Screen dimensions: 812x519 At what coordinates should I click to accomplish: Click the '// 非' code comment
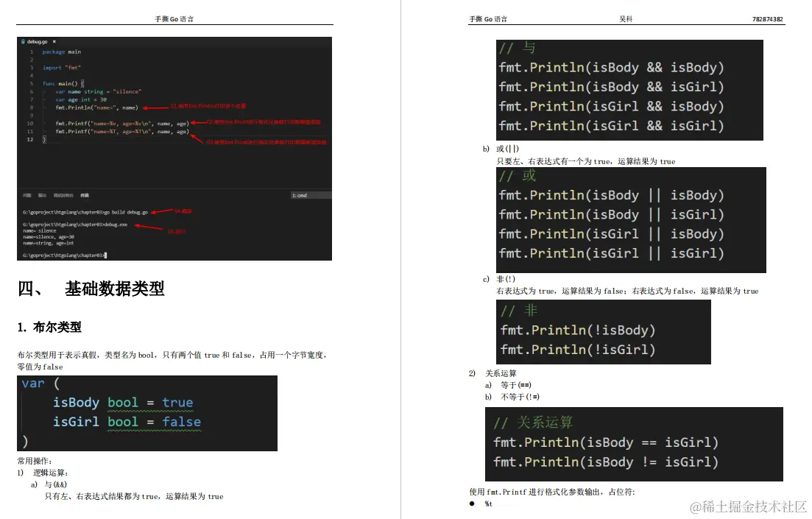[518, 310]
